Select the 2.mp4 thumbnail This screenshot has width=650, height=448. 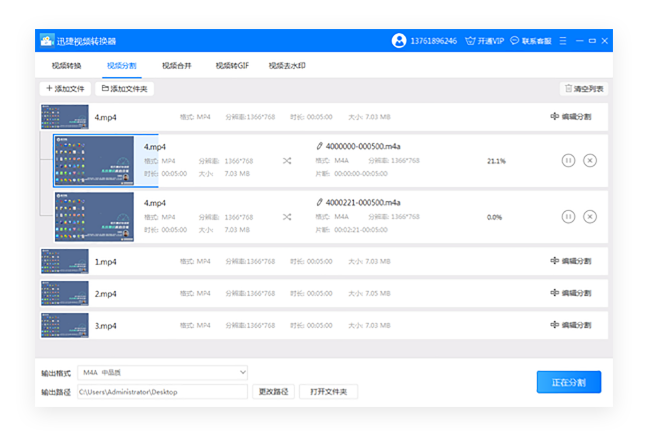click(x=65, y=293)
